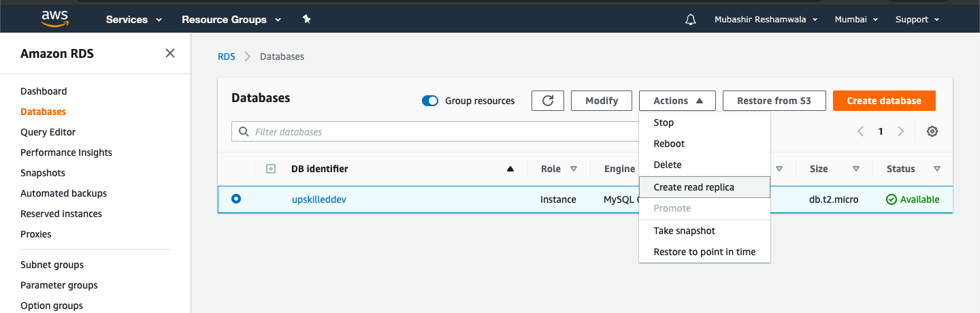The image size is (980, 313).
Task: Open Proxies in sidebar
Action: click(x=36, y=234)
